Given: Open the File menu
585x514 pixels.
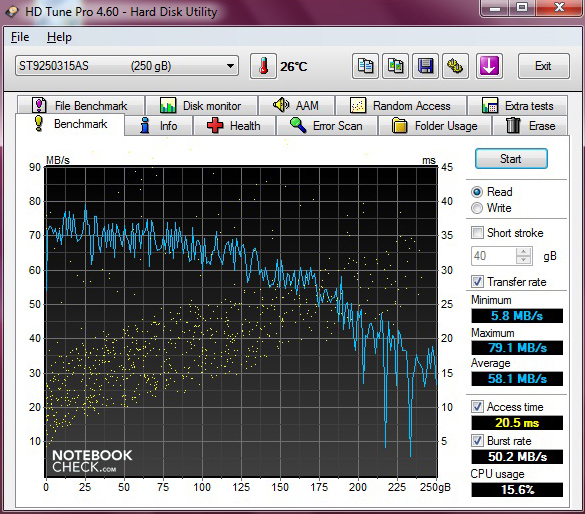Looking at the screenshot, I should (20, 37).
